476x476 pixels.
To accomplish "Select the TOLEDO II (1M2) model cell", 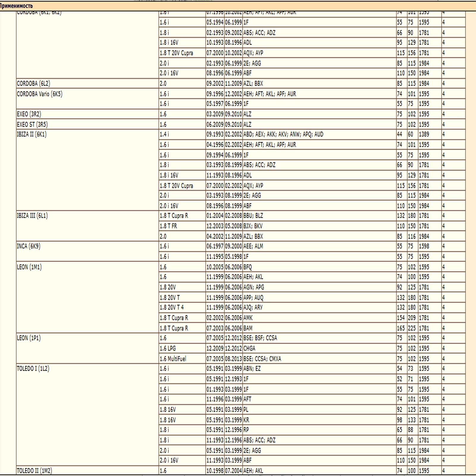I will pos(34,471).
